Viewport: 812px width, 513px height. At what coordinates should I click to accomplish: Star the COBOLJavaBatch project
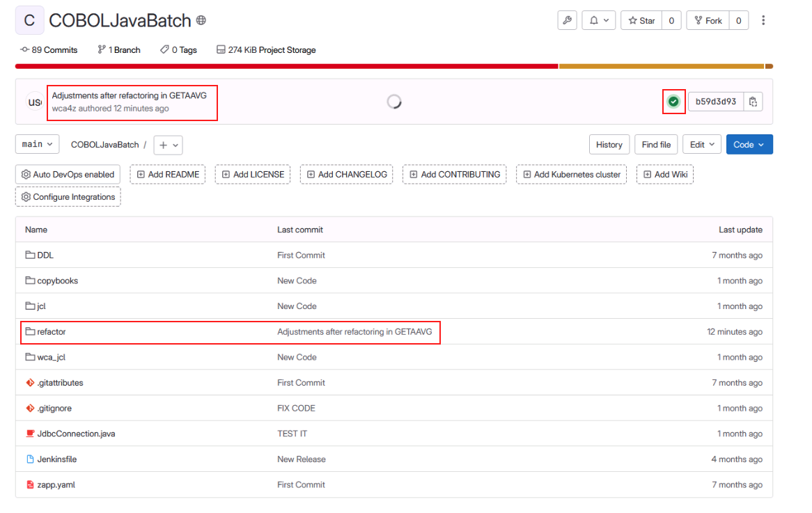coord(641,20)
